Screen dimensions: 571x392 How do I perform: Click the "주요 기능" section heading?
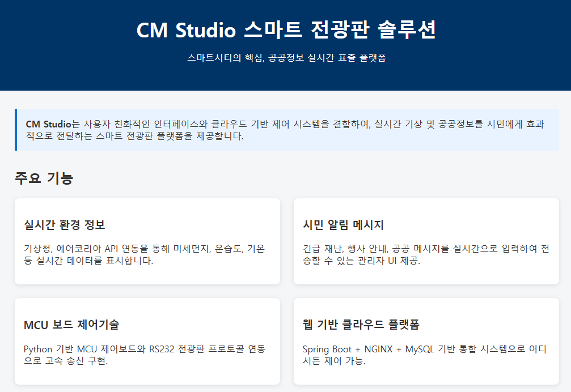[44, 178]
